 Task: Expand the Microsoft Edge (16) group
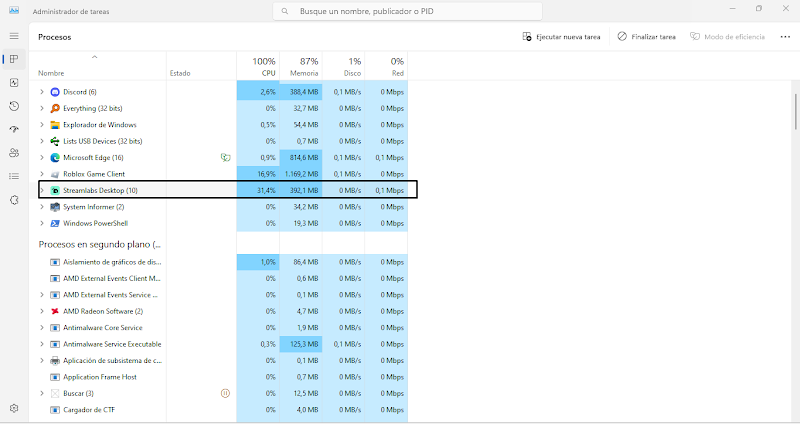point(42,158)
